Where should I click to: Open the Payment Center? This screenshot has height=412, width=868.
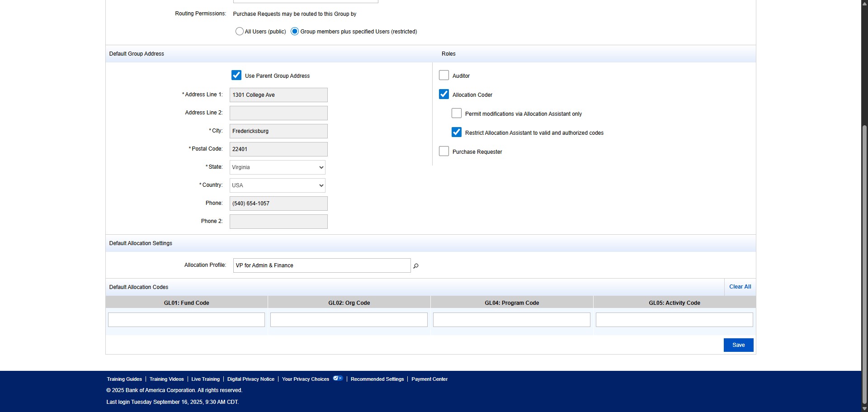pos(429,379)
